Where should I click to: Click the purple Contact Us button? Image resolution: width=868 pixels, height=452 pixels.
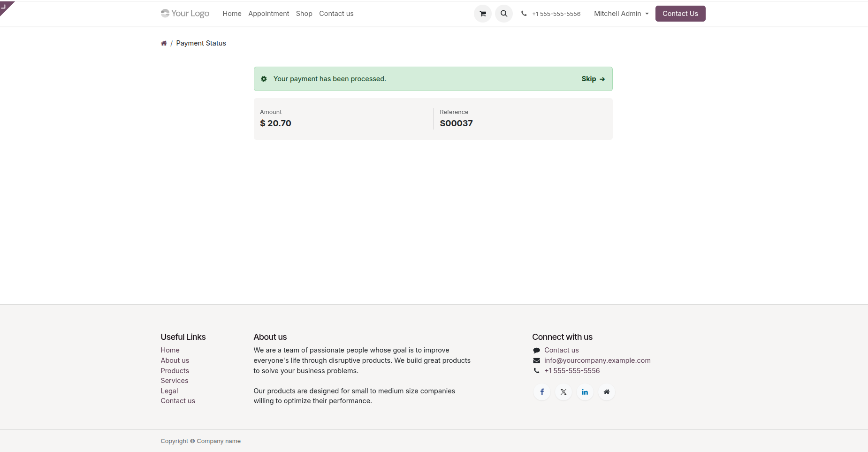680,14
